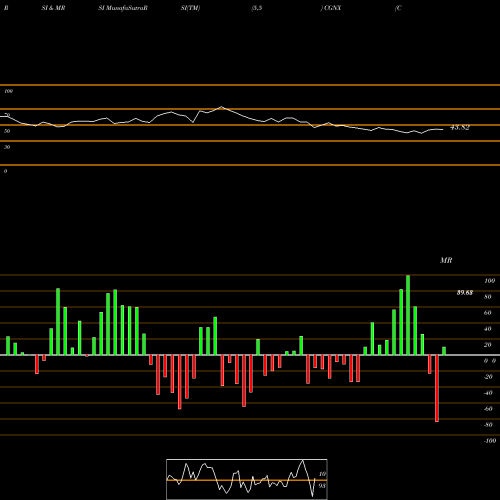Click the tallest green bar above 100

[x=408, y=315]
